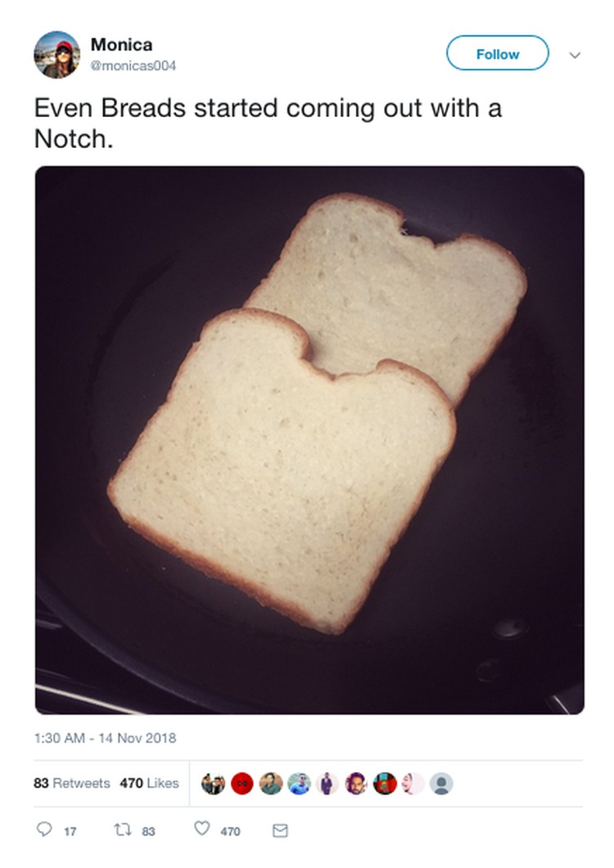Open the bread slices photo

pos(309,440)
